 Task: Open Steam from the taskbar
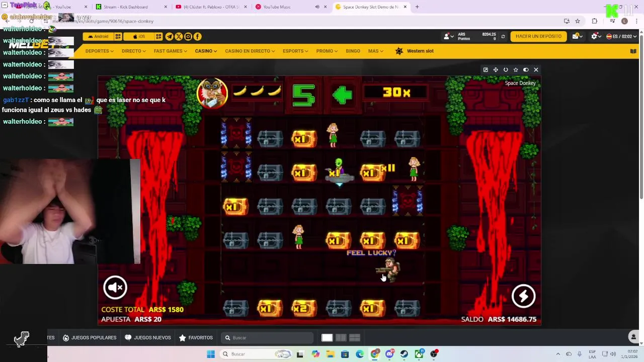pyautogui.click(x=404, y=354)
